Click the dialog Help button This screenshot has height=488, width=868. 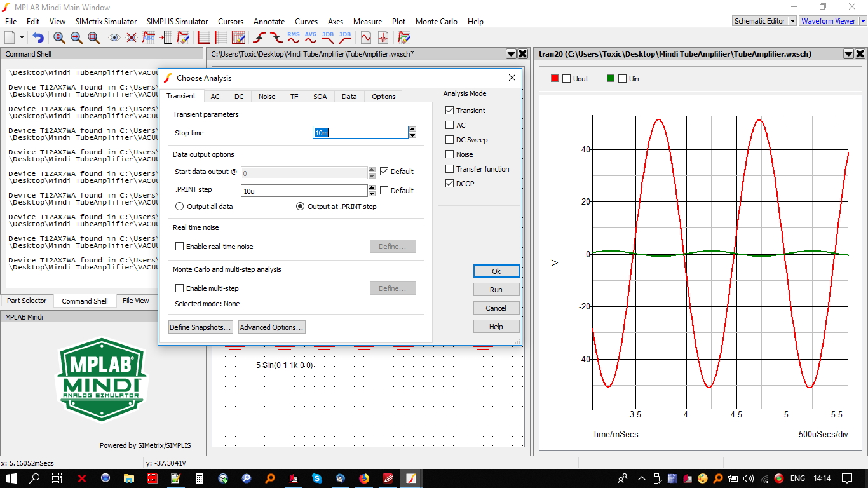[496, 327]
